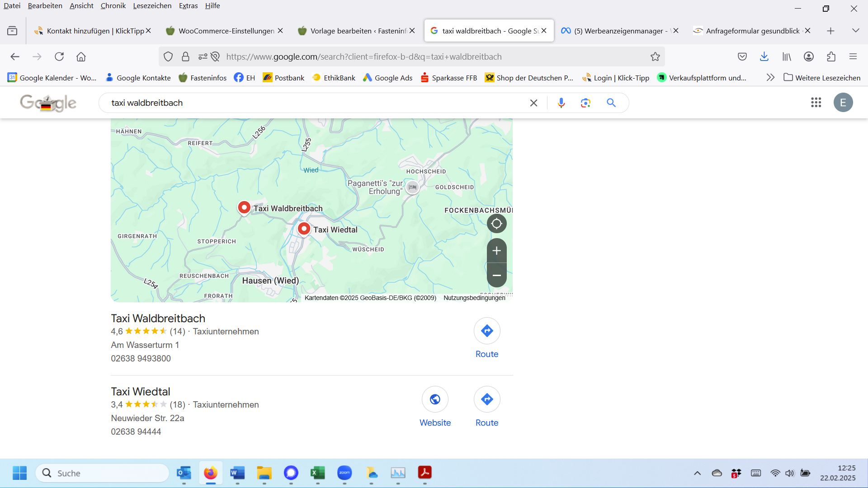Go to Google home via logo
The width and height of the screenshot is (868, 488).
coord(48,103)
